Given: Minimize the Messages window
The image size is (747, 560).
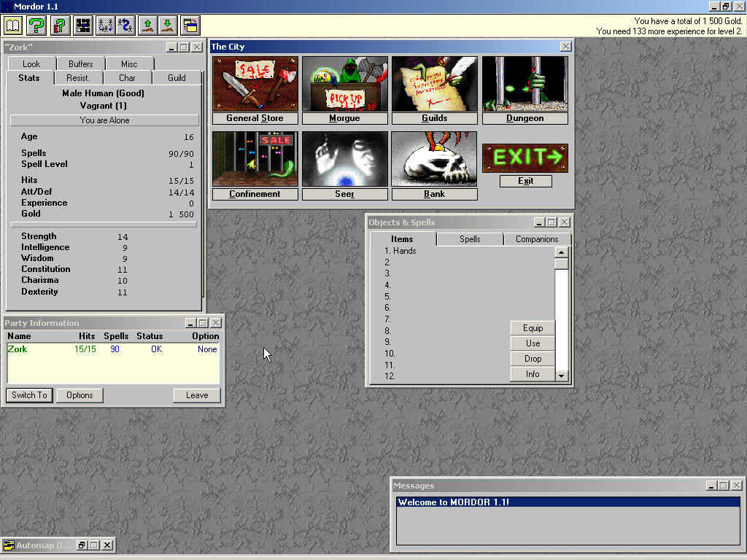Looking at the screenshot, I should tap(711, 485).
